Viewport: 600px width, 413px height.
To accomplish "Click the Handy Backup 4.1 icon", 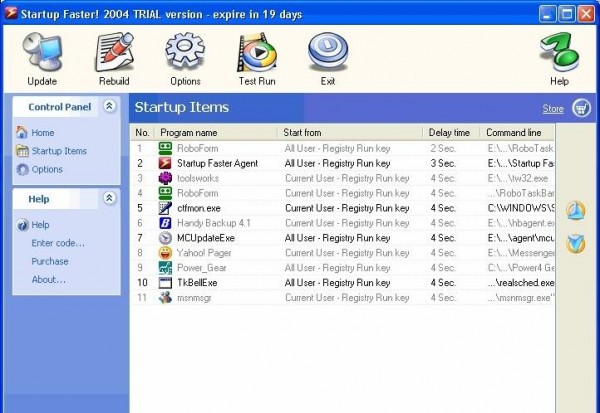I will (x=165, y=223).
